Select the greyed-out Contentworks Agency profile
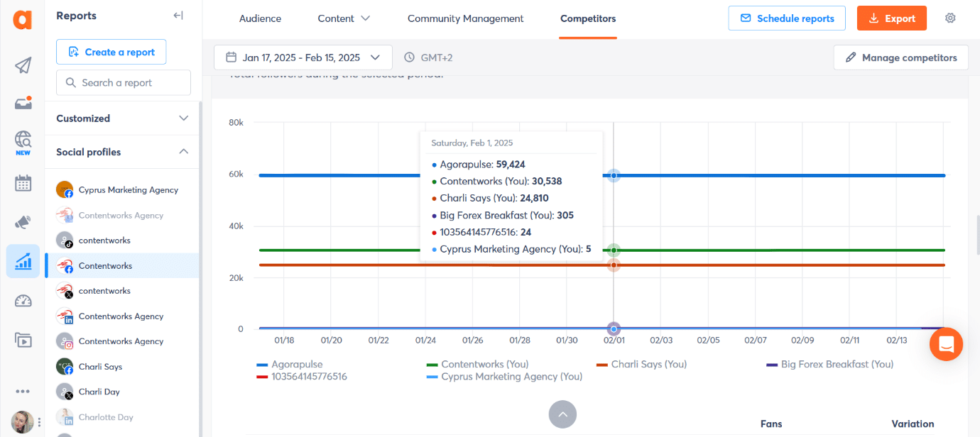Screen dimensions: 980x437 pyautogui.click(x=122, y=215)
